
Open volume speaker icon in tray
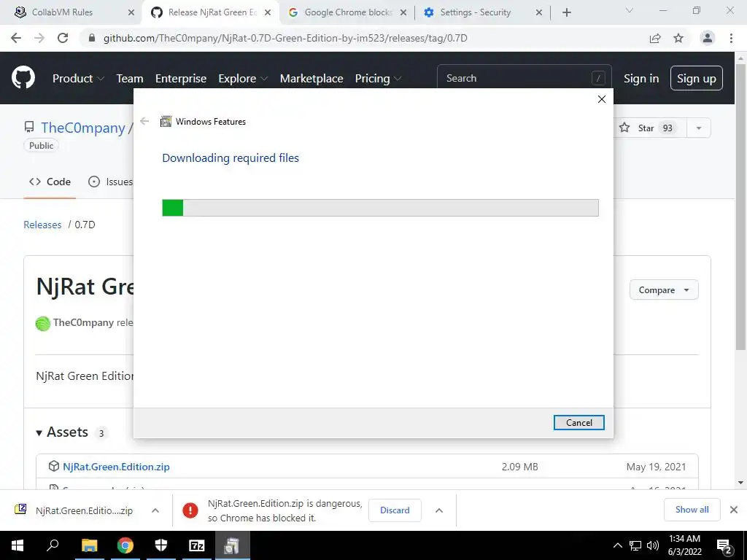[x=653, y=545]
